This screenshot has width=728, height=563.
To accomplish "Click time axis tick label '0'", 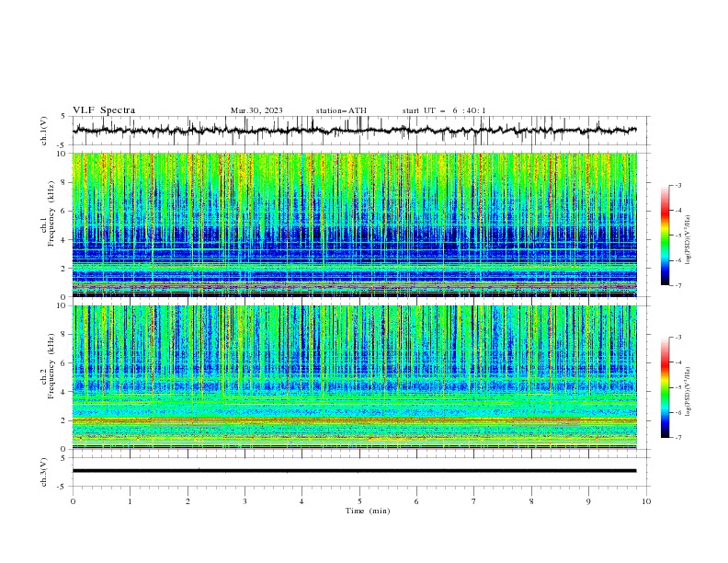I will click(73, 501).
